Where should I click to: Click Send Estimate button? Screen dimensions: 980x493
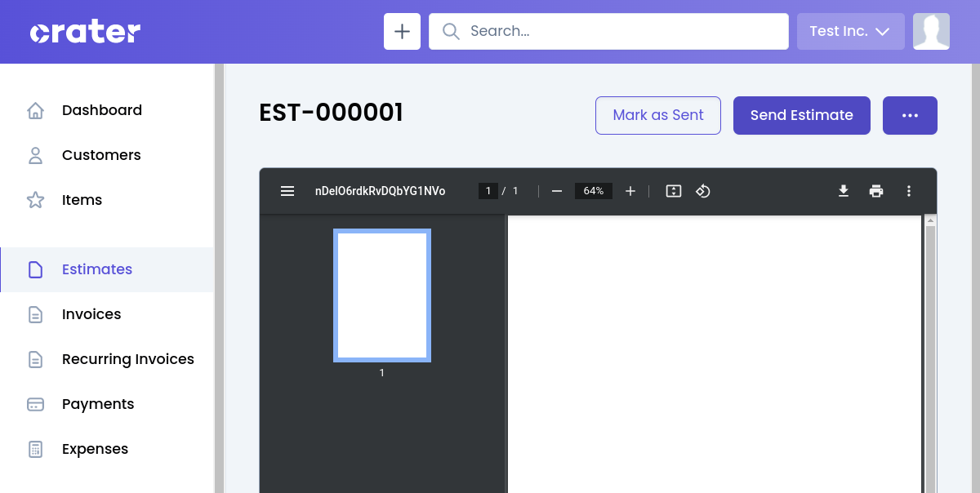click(802, 115)
